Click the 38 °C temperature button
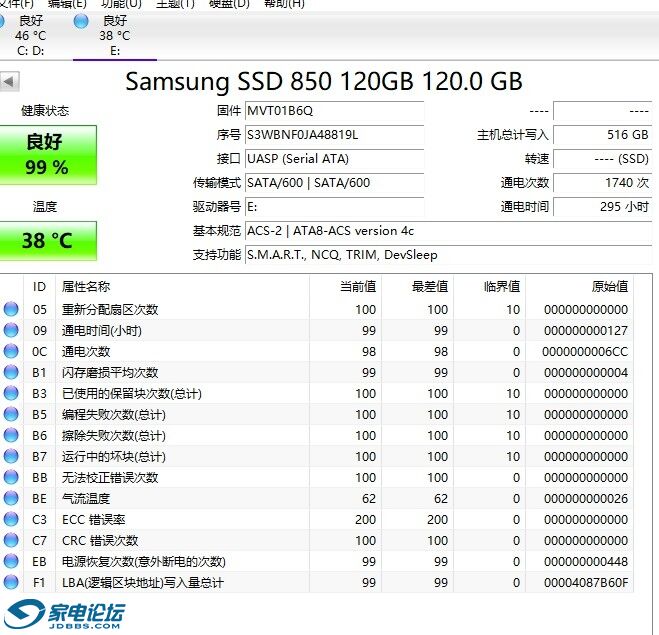Viewport: 659px width, 635px height. point(47,241)
